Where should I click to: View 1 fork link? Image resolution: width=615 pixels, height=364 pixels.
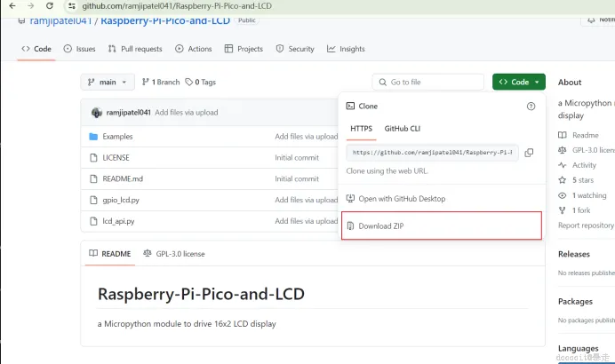coord(574,210)
